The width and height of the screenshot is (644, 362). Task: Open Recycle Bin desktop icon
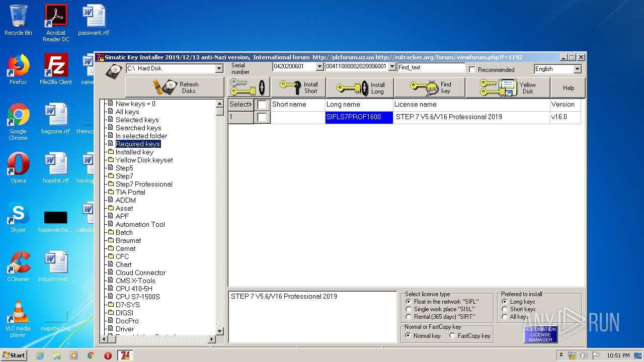click(18, 20)
